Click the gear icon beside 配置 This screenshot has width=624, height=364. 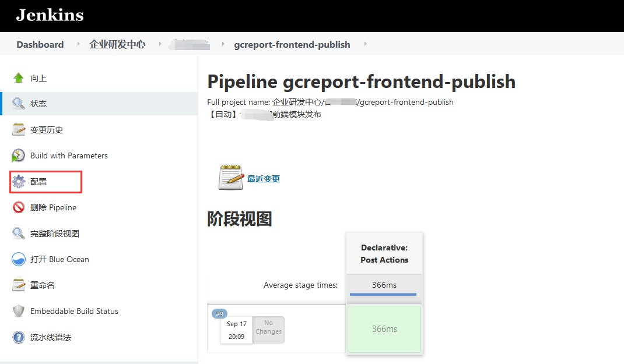pos(18,182)
